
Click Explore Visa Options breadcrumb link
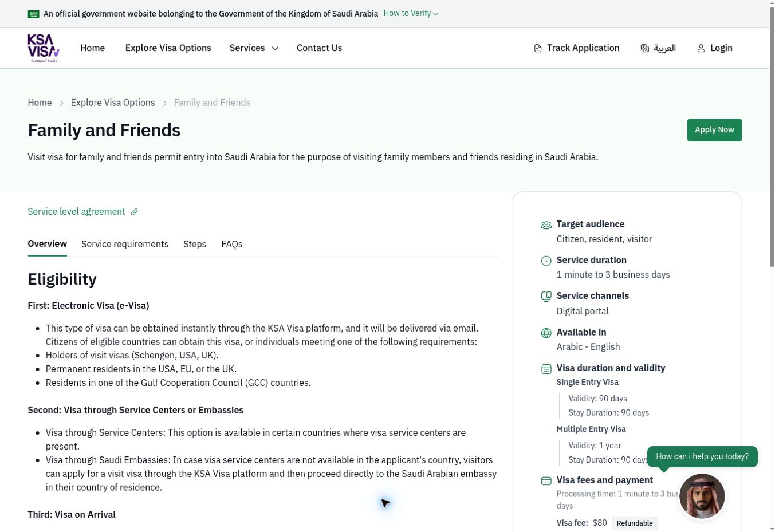(x=113, y=103)
